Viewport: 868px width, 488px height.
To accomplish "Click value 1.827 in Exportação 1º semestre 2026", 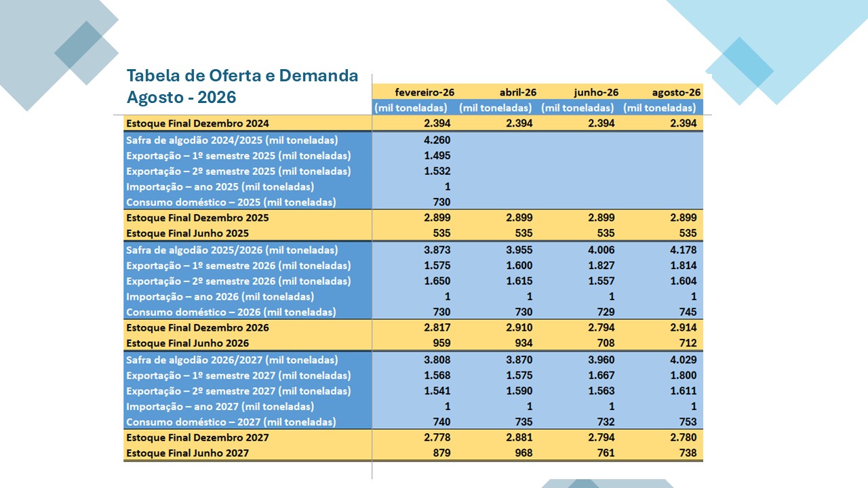I will coord(601,266).
